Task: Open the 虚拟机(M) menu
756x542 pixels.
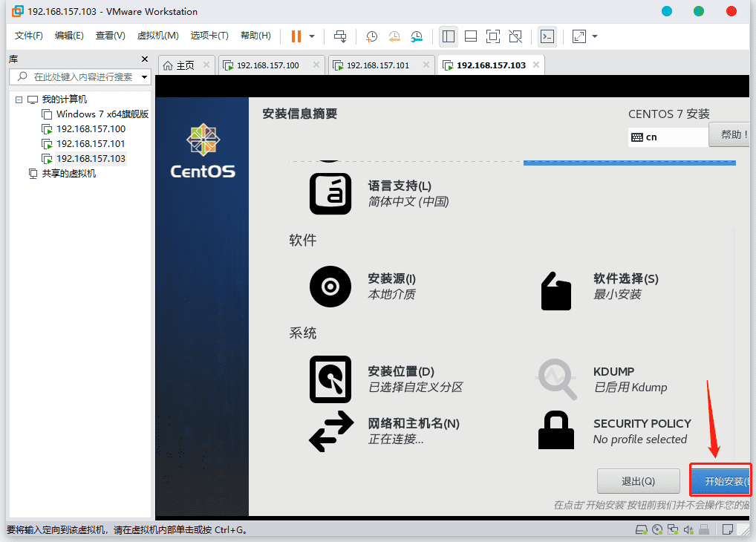Action: click(x=157, y=36)
